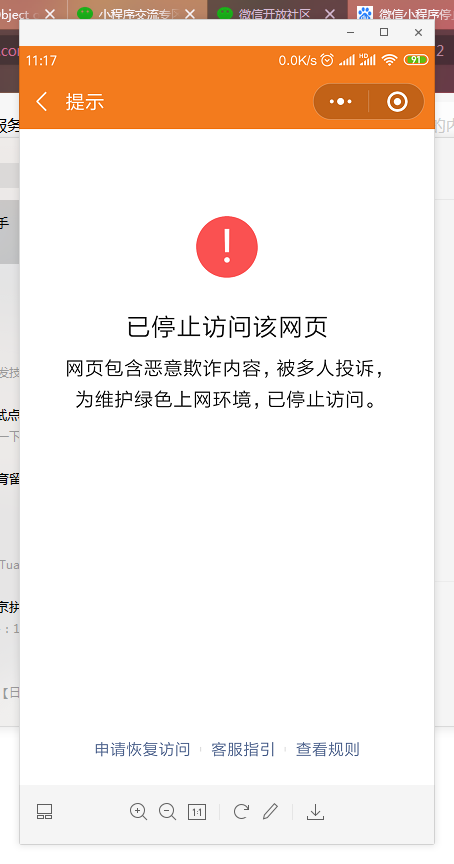Maximize the image viewer window

[384, 33]
